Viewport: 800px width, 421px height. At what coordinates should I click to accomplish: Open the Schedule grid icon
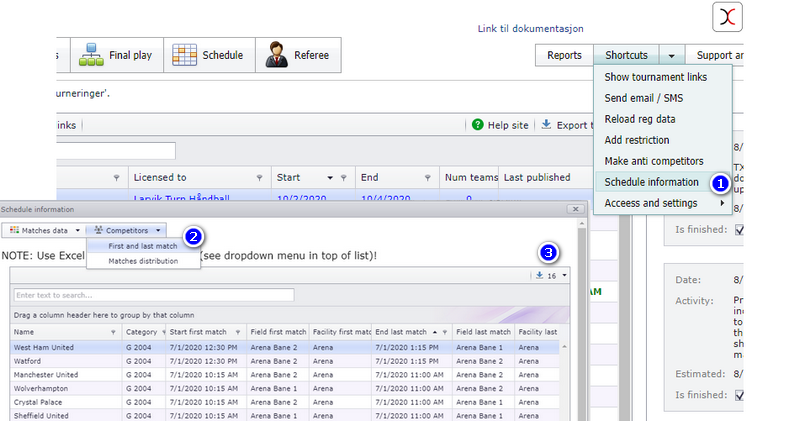tap(184, 55)
